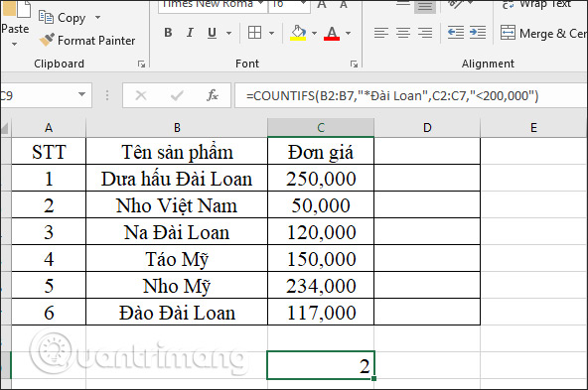588x390 pixels.
Task: Select the 50,000 price cell
Action: (321, 205)
